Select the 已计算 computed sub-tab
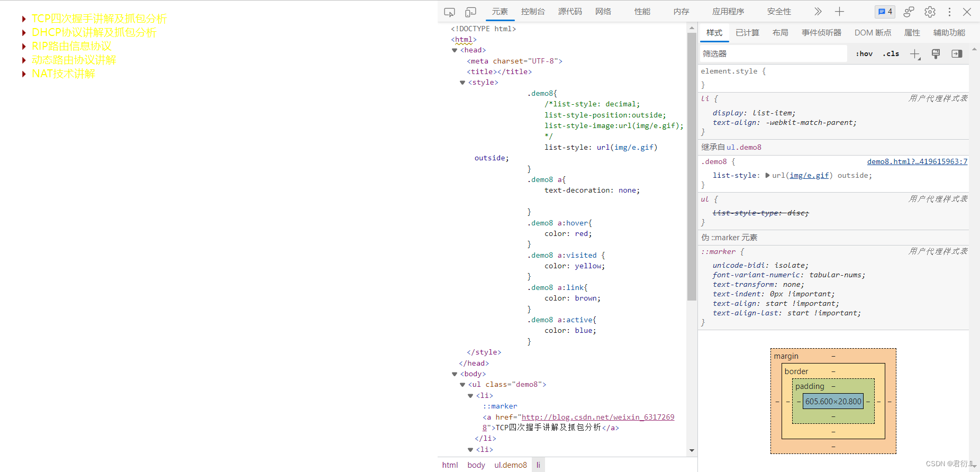The image size is (980, 472). [747, 33]
